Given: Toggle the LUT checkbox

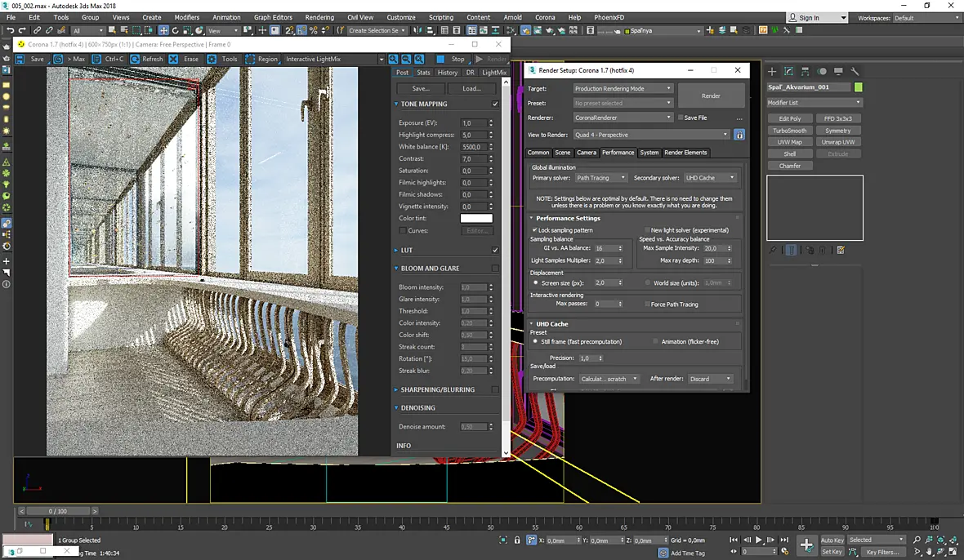Looking at the screenshot, I should (x=495, y=250).
